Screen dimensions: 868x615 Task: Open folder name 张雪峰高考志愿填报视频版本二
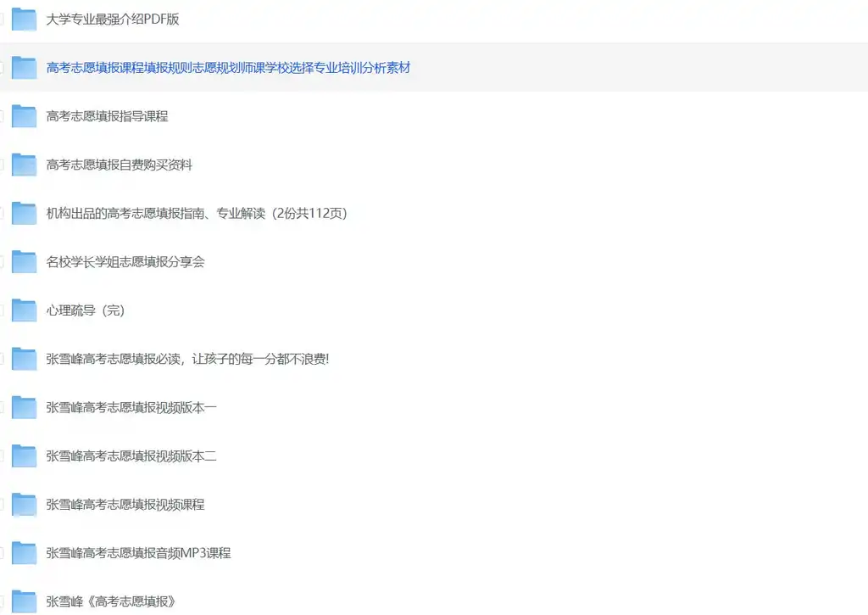click(131, 456)
